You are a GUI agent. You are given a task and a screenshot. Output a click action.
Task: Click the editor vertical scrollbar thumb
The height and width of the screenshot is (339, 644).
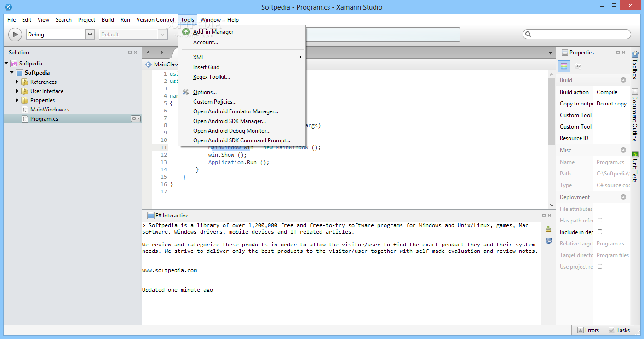click(x=552, y=111)
